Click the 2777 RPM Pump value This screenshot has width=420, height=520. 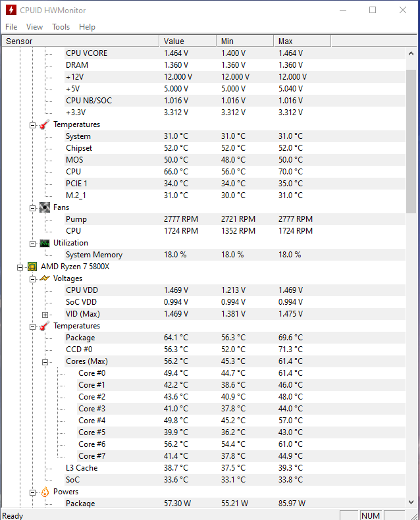coord(181,219)
